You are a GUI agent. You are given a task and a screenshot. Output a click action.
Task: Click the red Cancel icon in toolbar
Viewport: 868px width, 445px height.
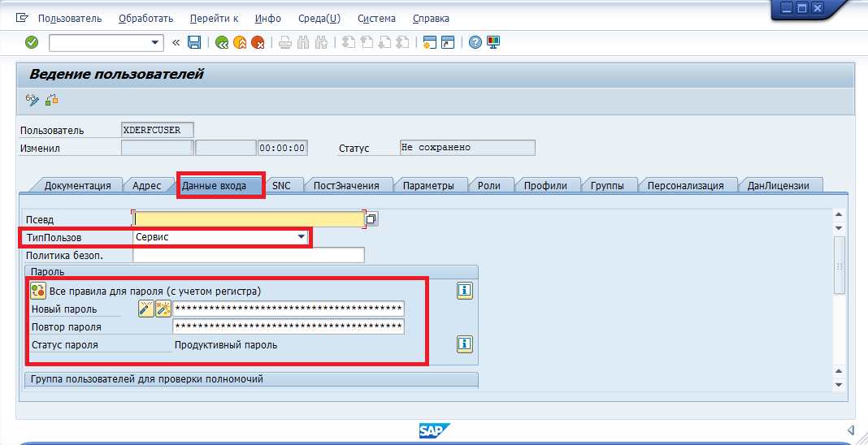coord(258,42)
